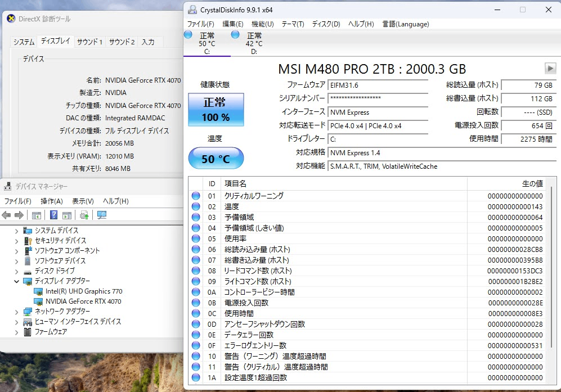
Task: Open the 編集(E) menu in CrystalDiskInfo
Action: (x=232, y=24)
